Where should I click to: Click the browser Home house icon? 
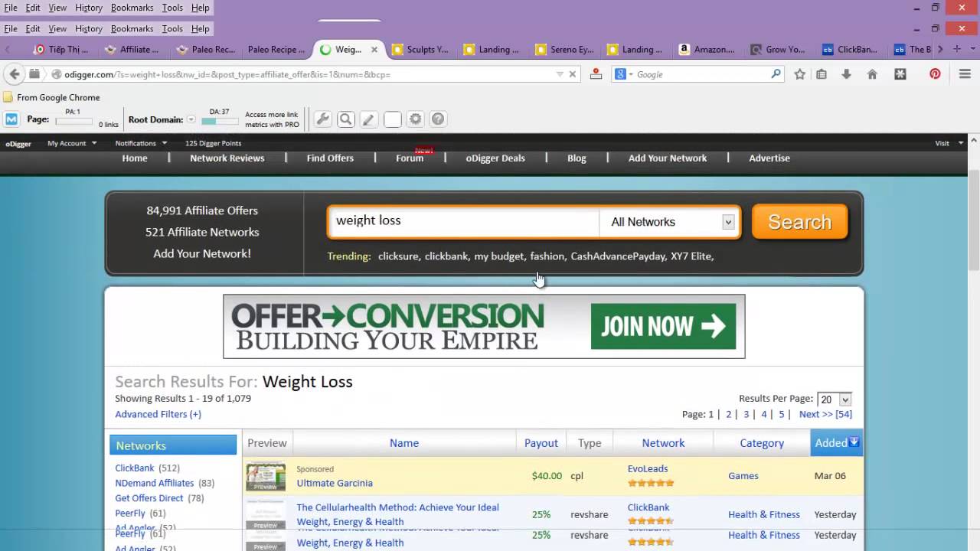871,74
